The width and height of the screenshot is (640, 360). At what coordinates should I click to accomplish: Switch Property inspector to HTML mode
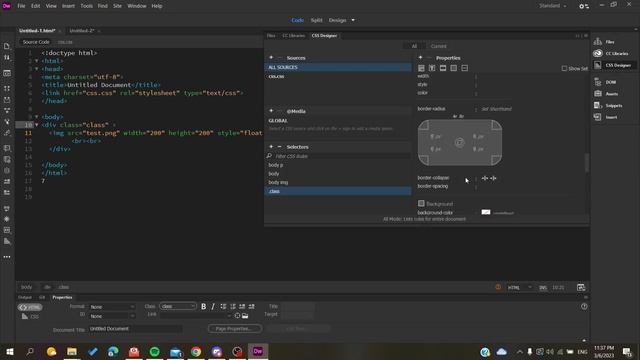tap(30, 307)
